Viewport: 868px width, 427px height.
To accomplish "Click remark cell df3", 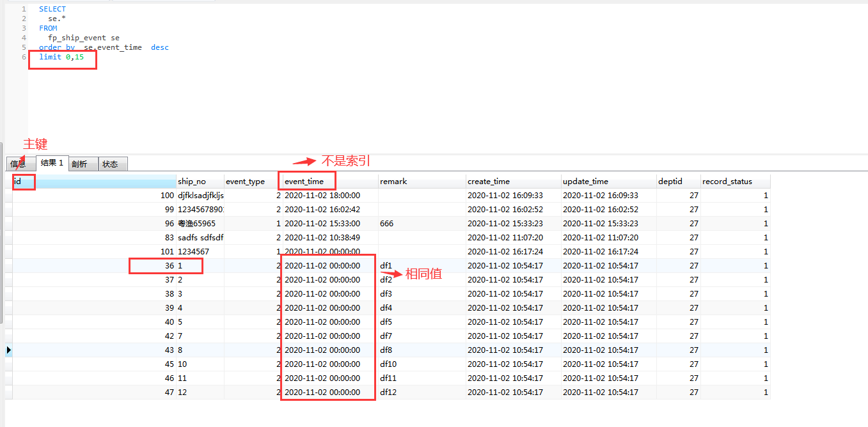I will pyautogui.click(x=422, y=294).
